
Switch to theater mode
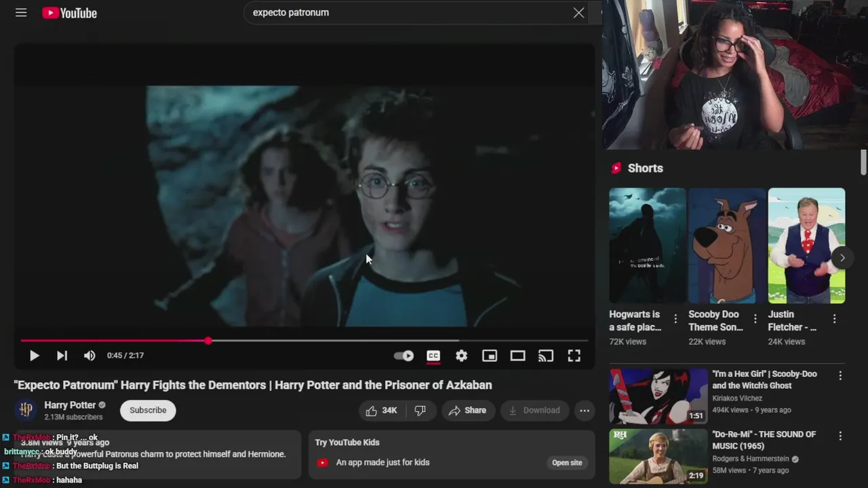click(x=517, y=355)
